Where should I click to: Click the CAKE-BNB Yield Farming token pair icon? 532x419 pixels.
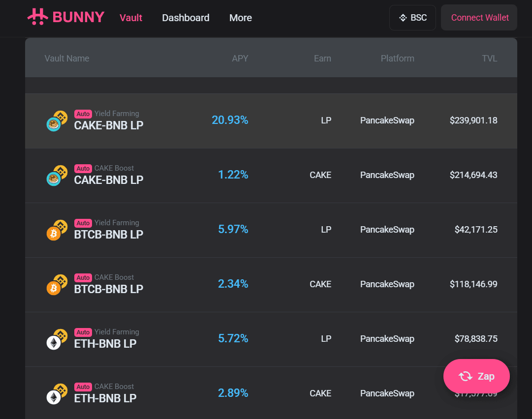57,121
